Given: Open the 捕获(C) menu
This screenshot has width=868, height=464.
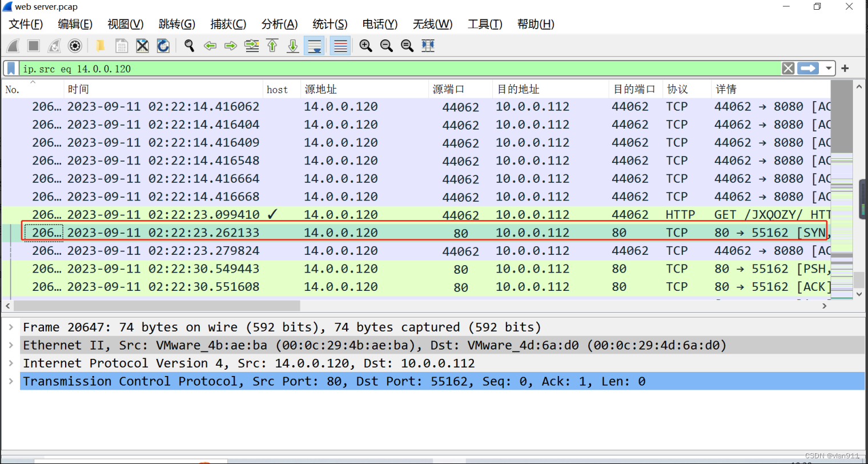Looking at the screenshot, I should (228, 24).
